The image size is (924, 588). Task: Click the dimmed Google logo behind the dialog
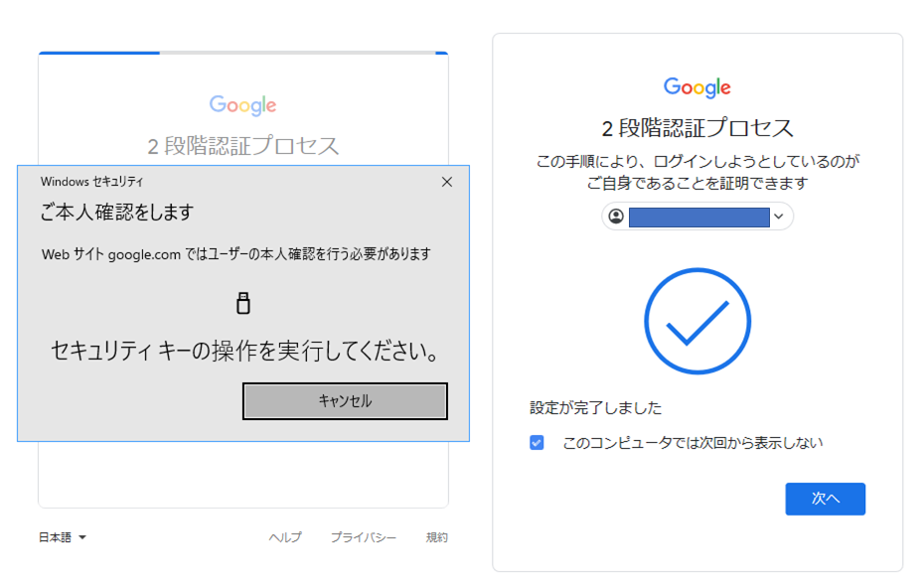coord(242,105)
